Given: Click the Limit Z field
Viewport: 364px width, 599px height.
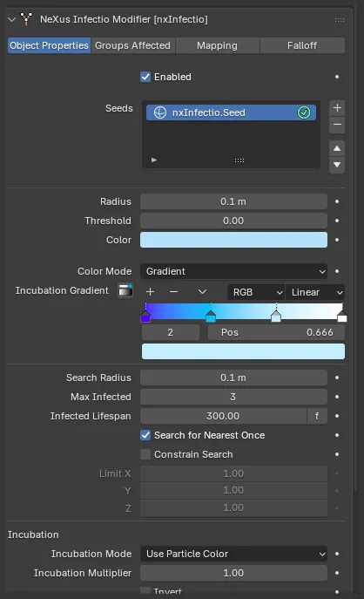Looking at the screenshot, I should [233, 507].
